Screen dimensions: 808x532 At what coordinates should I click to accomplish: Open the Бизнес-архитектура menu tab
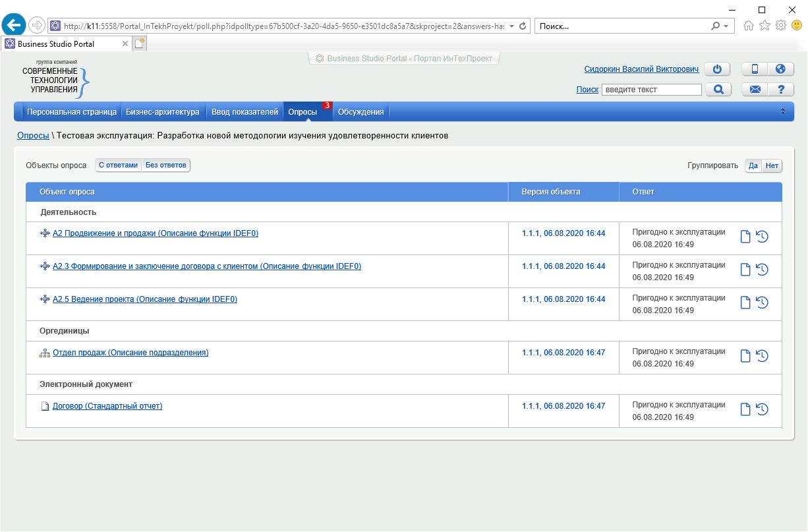click(x=162, y=112)
